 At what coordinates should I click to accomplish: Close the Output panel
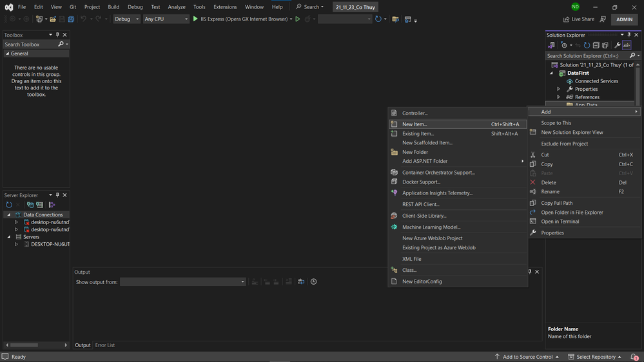[x=537, y=272]
